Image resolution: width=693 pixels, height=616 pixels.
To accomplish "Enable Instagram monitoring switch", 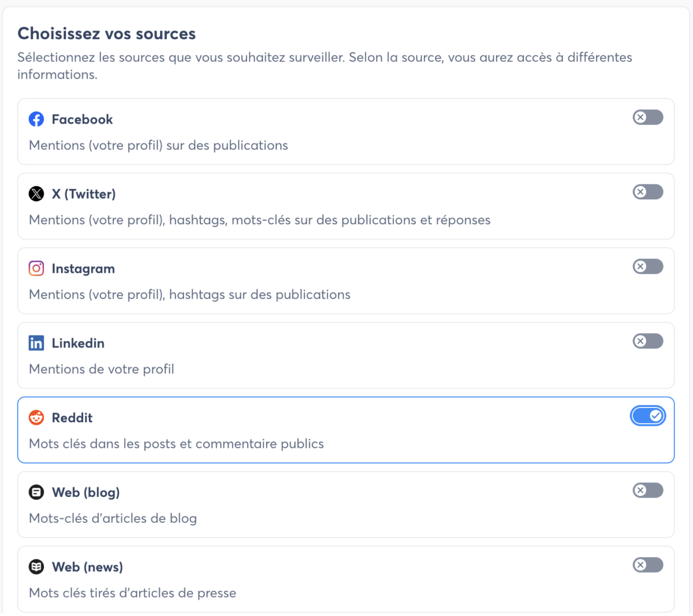I will (x=647, y=266).
